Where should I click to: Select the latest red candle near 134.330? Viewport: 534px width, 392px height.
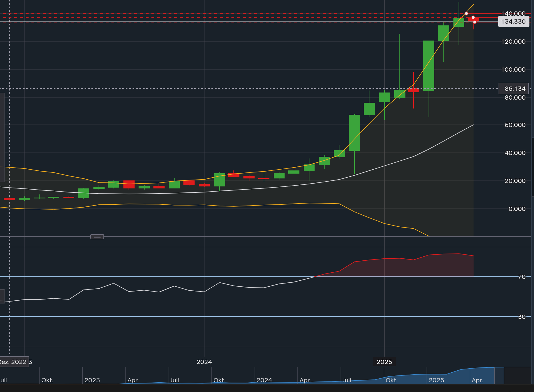pyautogui.click(x=473, y=19)
